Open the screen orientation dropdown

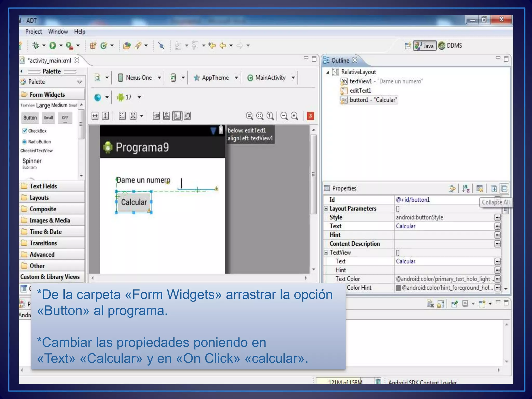[x=183, y=78]
